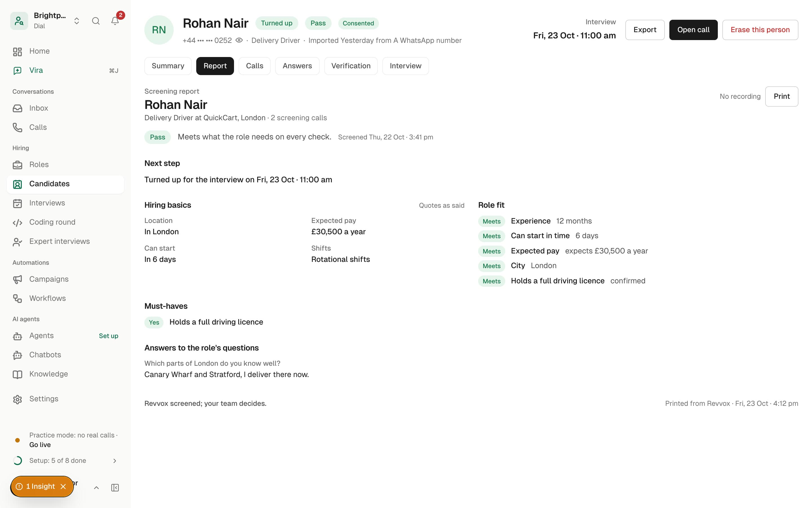Switch to Interview tab

[x=405, y=66]
